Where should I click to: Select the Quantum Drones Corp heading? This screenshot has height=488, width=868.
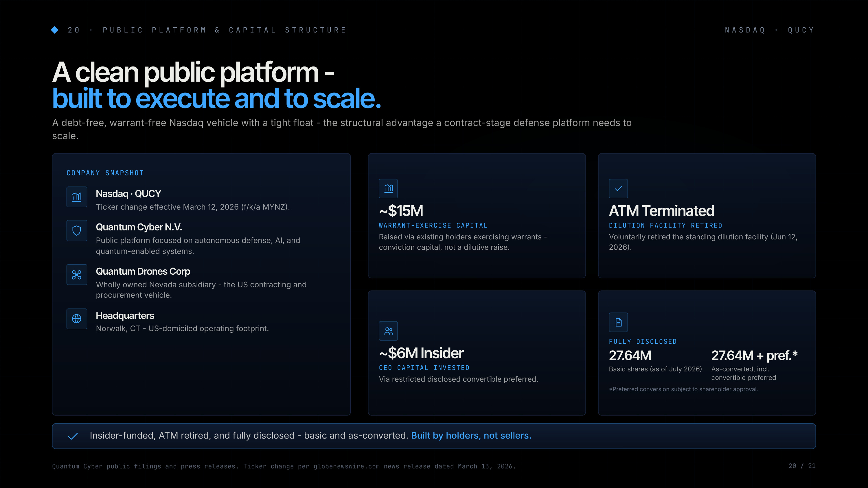[143, 271]
